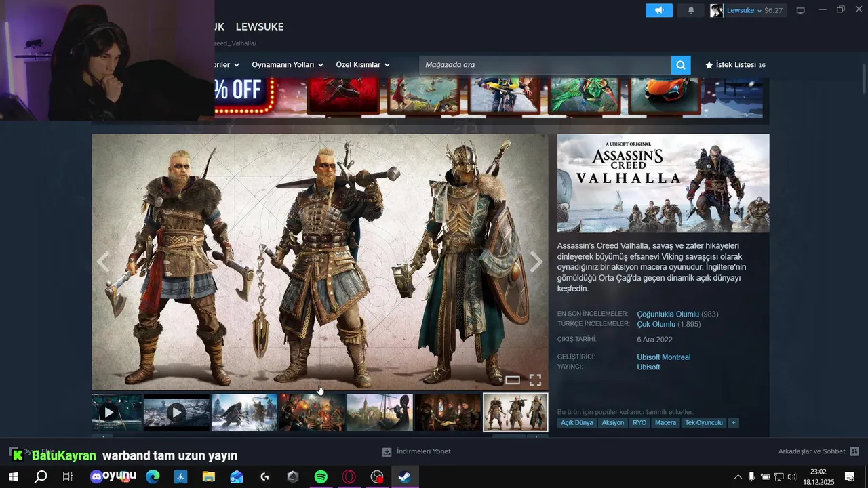Click the magnifier search button in store

click(681, 65)
